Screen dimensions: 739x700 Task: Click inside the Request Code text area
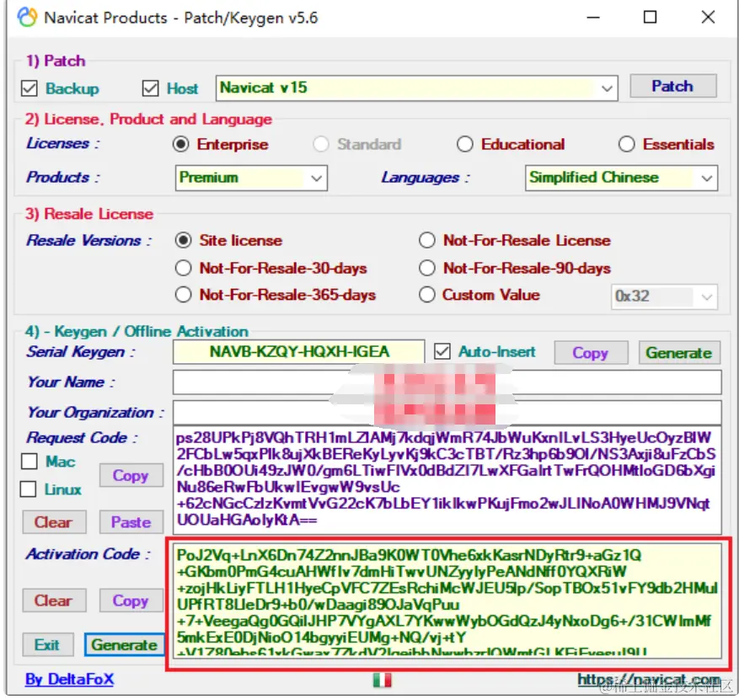pyautogui.click(x=447, y=479)
